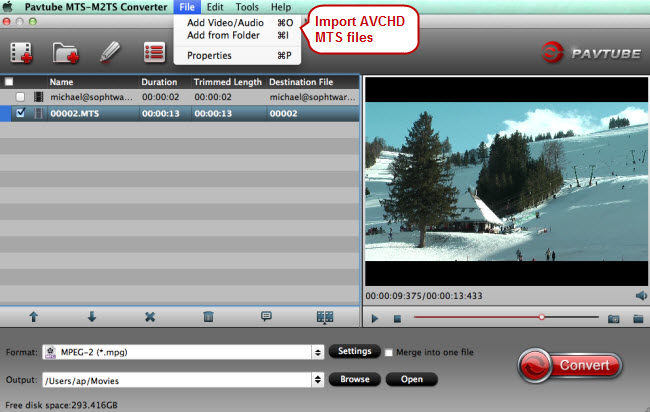
Task: Check the michael@sophtwa file checkbox
Action: (x=20, y=97)
